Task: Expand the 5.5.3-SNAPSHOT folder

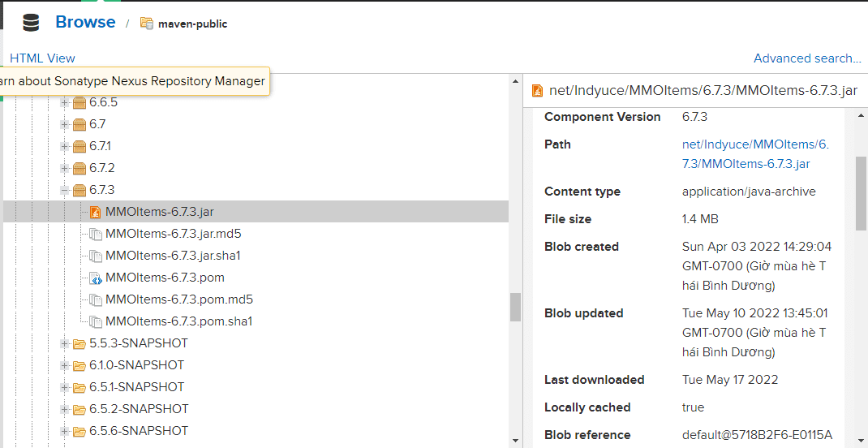Action: pos(65,343)
